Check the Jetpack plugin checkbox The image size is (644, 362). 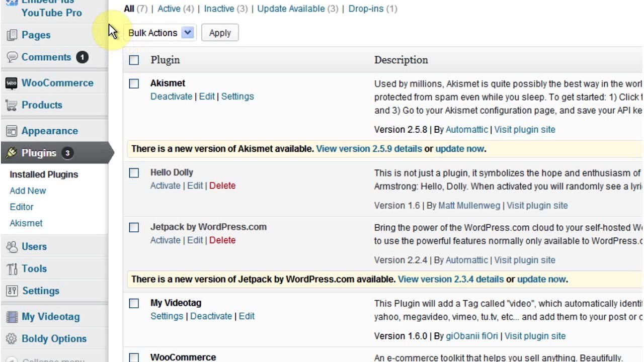134,228
